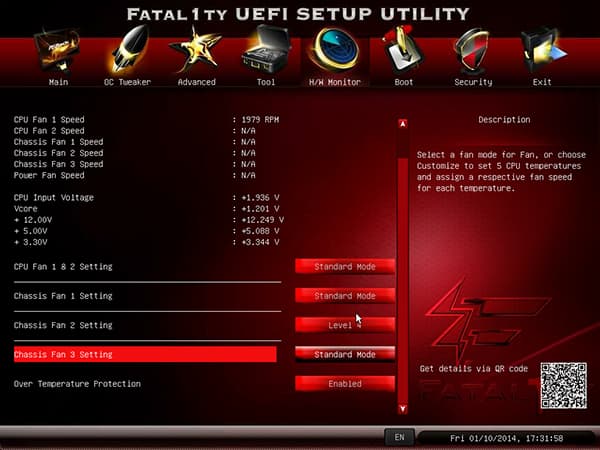Click the CPU Fan 1 Speed label
This screenshot has height=450, width=600.
click(49, 119)
